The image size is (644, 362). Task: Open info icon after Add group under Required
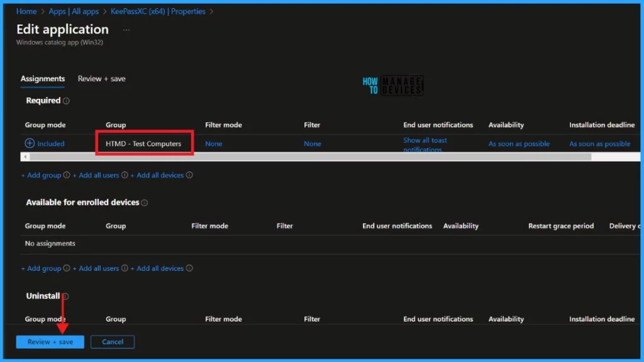[x=67, y=175]
